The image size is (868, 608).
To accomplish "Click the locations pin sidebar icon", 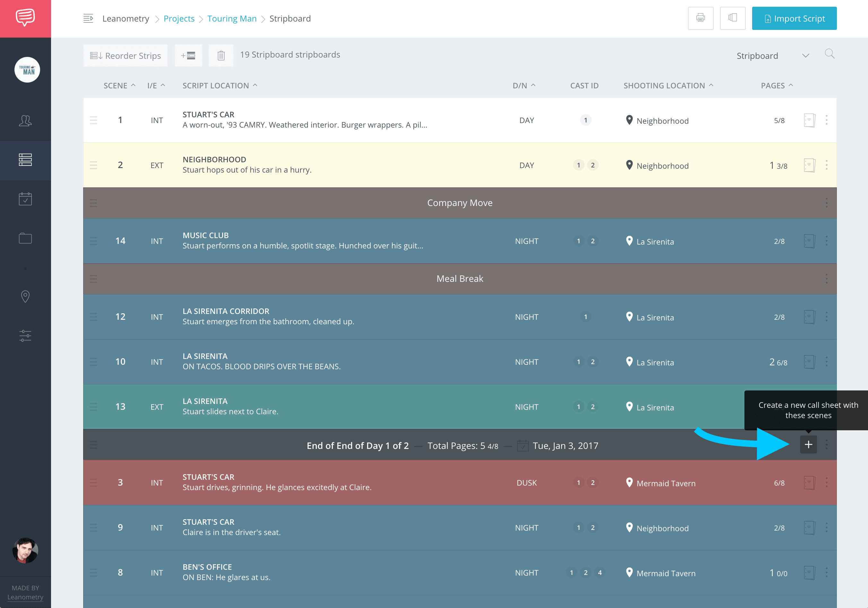I will click(x=25, y=296).
